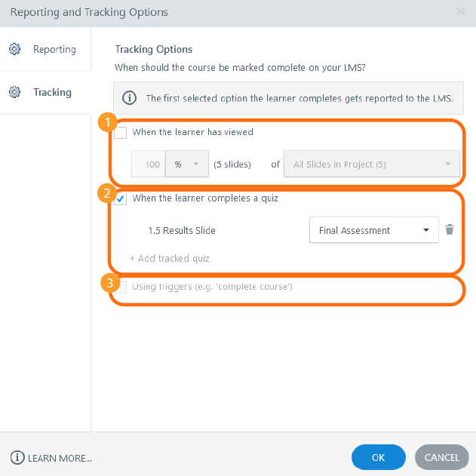
Task: Click the Learn More info icon
Action: coord(17,457)
